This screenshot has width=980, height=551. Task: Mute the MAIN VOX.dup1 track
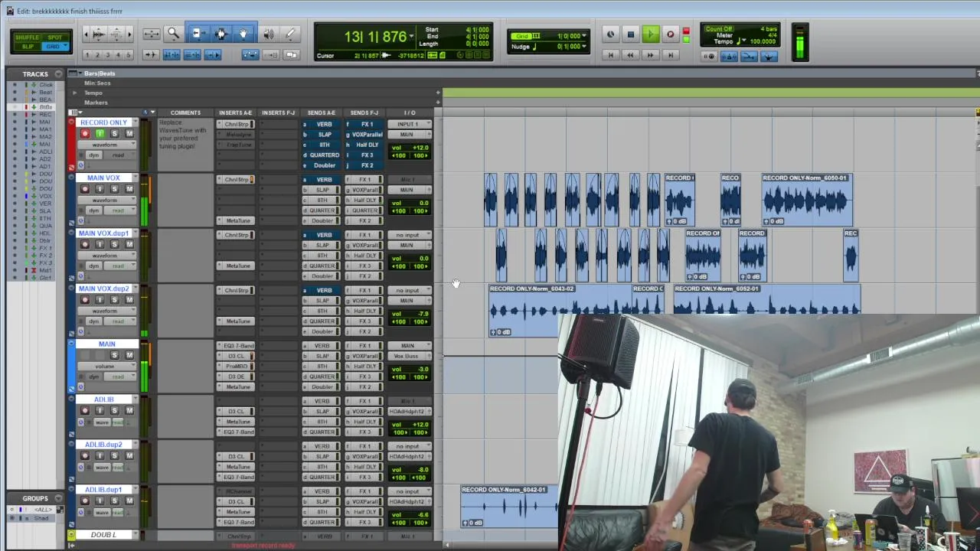pos(129,245)
